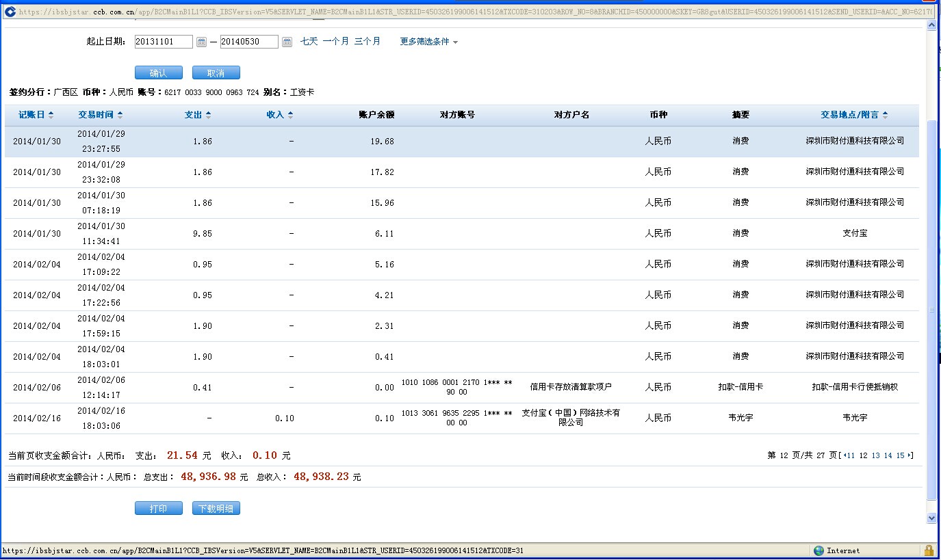Go to the previous page arrow in pagination
The width and height of the screenshot is (941, 560).
pos(845,455)
